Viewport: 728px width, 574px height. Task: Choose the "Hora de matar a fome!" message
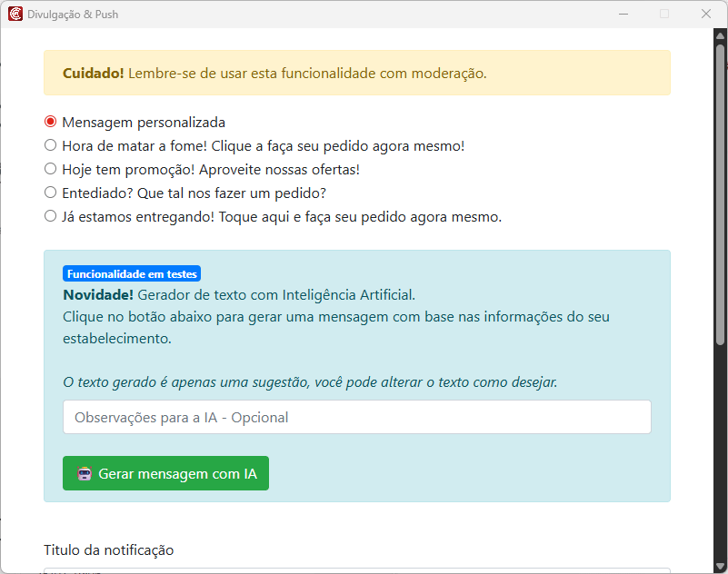51,145
